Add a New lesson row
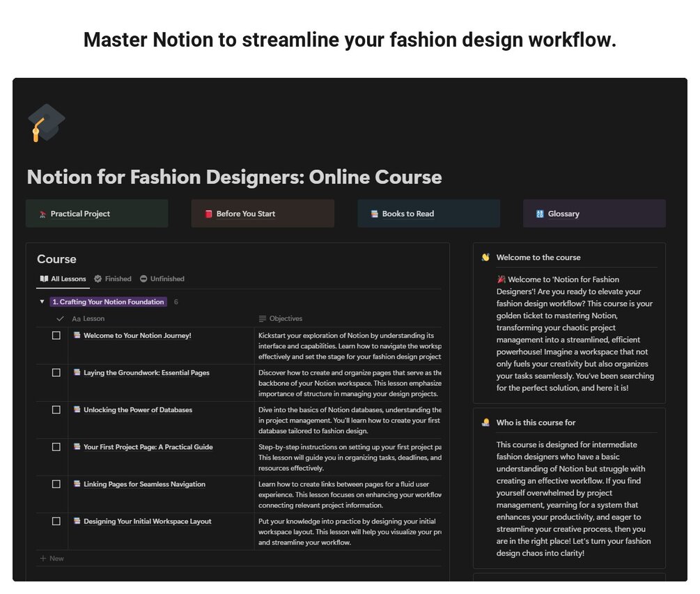 (x=52, y=558)
